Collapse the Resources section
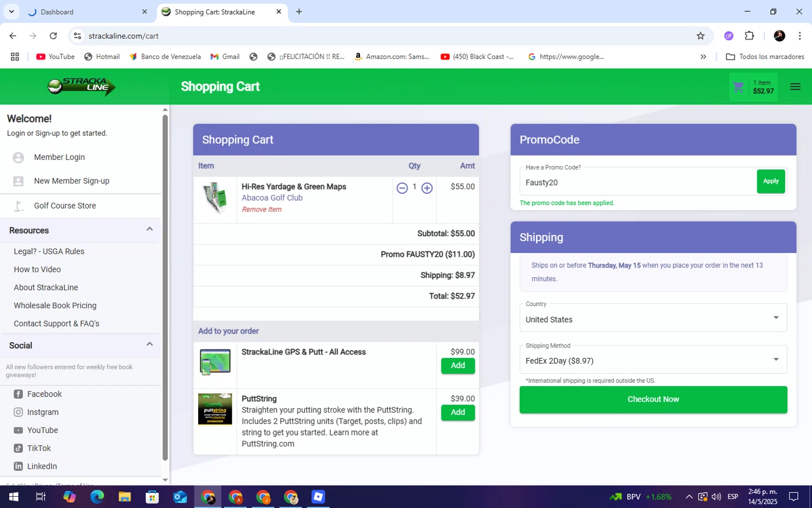 tap(149, 229)
